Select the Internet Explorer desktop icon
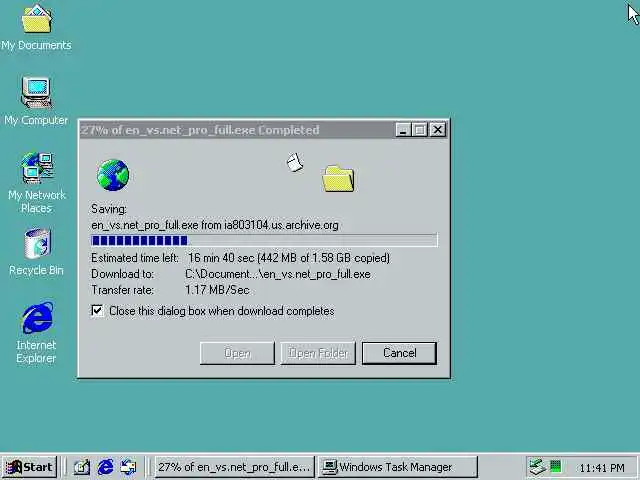Viewport: 640px width, 480px height. point(36,333)
